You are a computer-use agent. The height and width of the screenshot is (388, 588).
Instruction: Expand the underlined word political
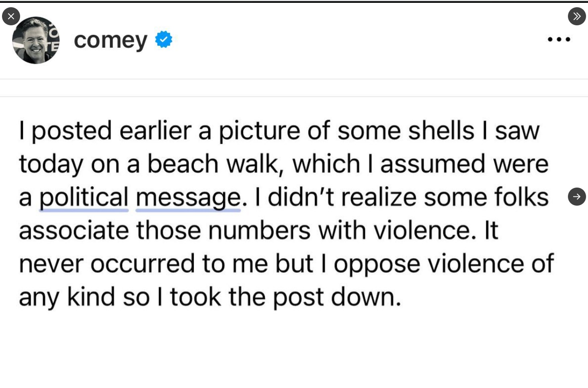coord(83,196)
